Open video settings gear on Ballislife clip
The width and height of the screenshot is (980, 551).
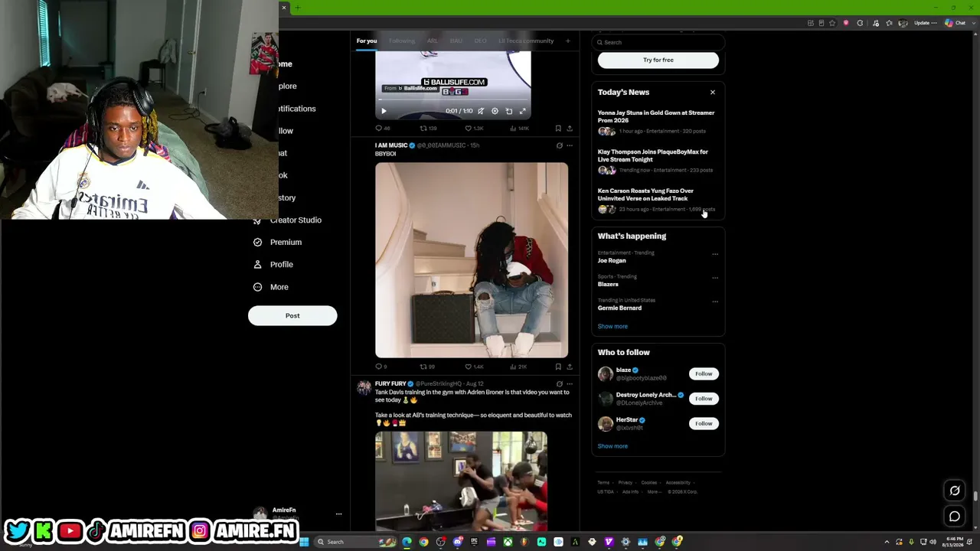click(495, 111)
